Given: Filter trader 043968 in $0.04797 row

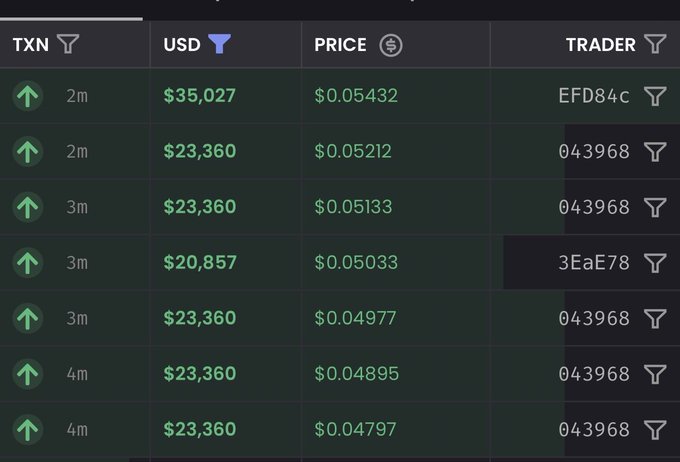Looking at the screenshot, I should pyautogui.click(x=655, y=429).
